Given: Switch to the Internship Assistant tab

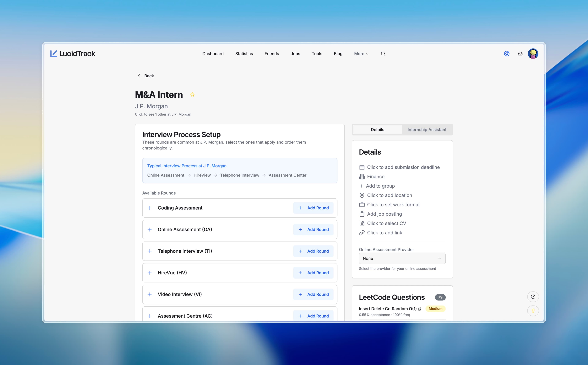Looking at the screenshot, I should point(427,130).
